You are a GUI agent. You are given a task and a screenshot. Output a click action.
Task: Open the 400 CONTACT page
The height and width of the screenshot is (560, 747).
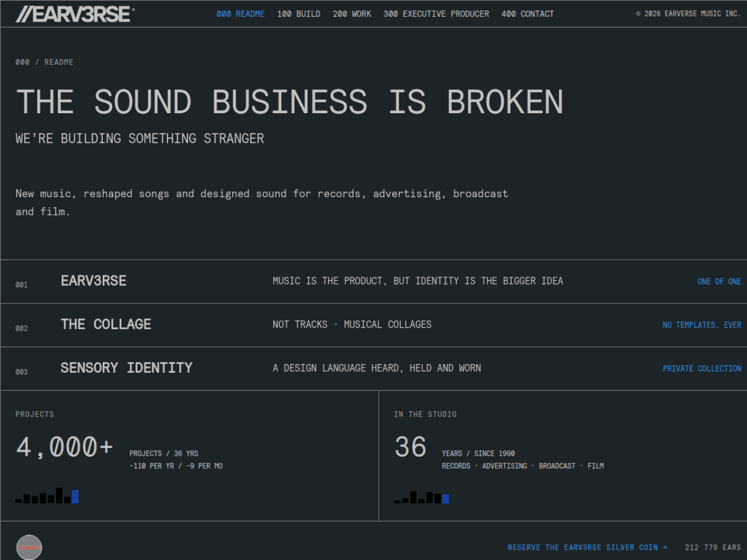click(528, 13)
